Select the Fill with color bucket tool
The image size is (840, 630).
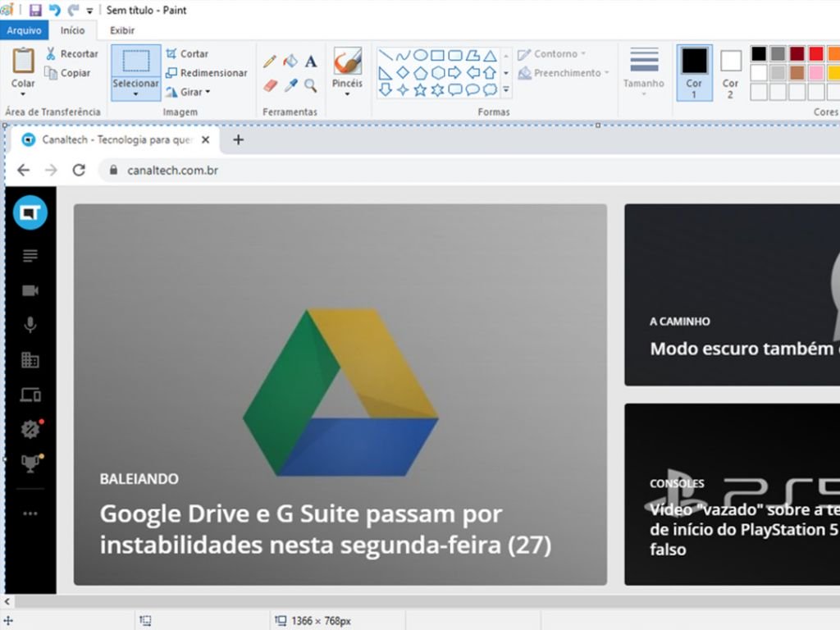click(x=290, y=61)
